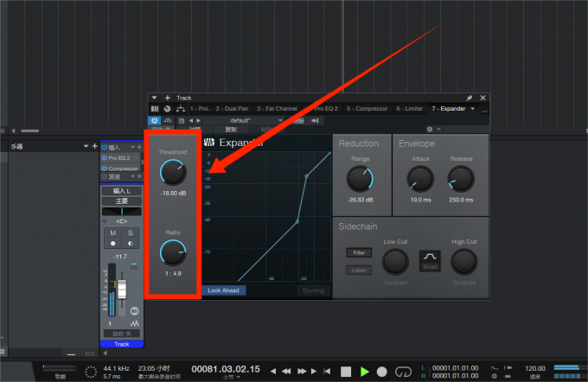Switch to the 2 - Dual Pan tab
Screen dimensions: 588x382
pyautogui.click(x=232, y=109)
